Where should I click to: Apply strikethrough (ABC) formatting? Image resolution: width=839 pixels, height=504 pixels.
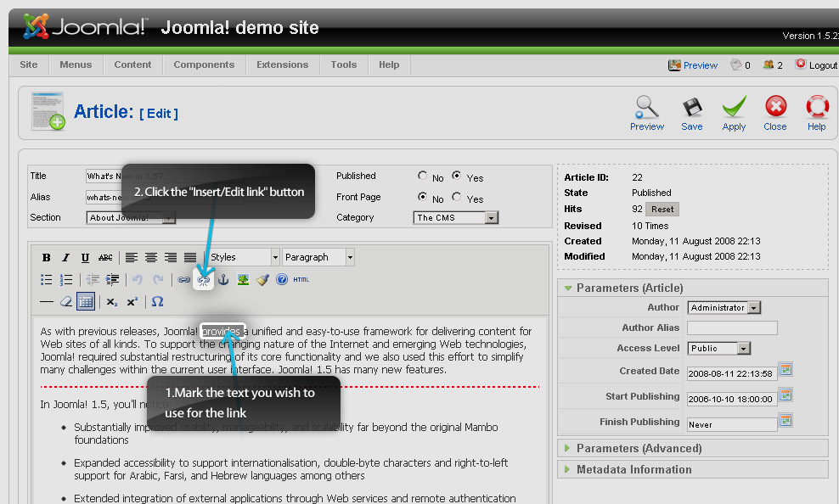(105, 258)
